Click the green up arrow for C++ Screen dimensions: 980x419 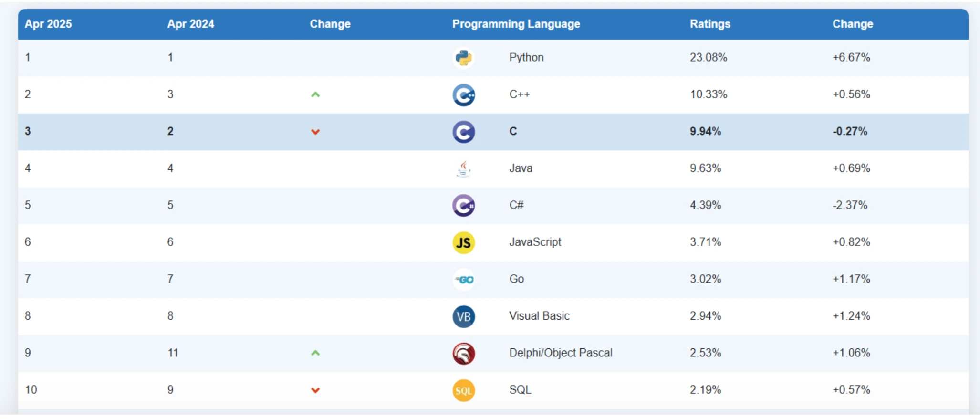(315, 94)
